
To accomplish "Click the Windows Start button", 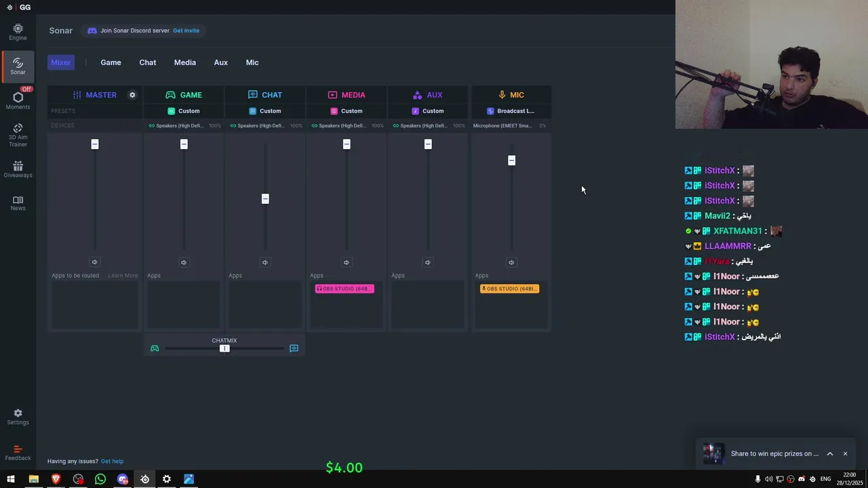I will click(x=10, y=479).
